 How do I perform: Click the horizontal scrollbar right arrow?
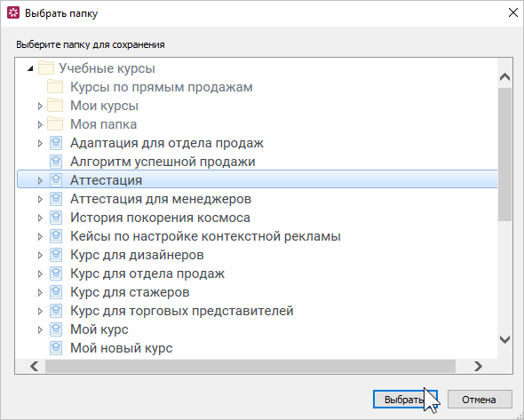point(478,366)
